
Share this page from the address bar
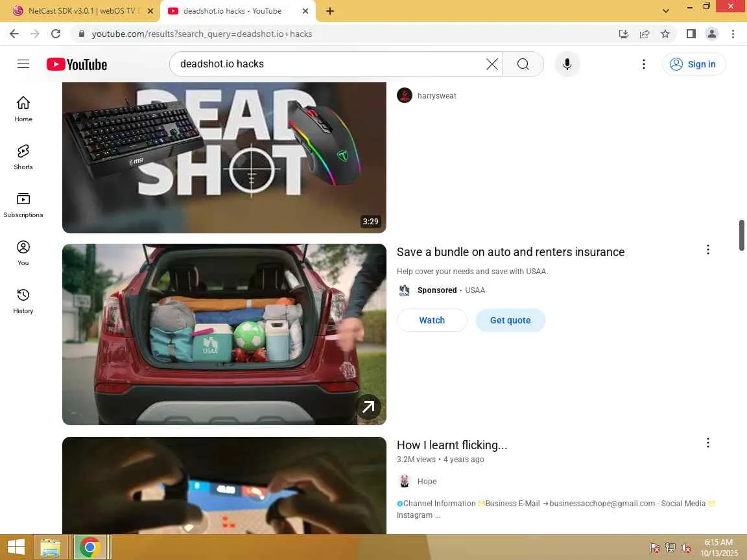pos(644,34)
